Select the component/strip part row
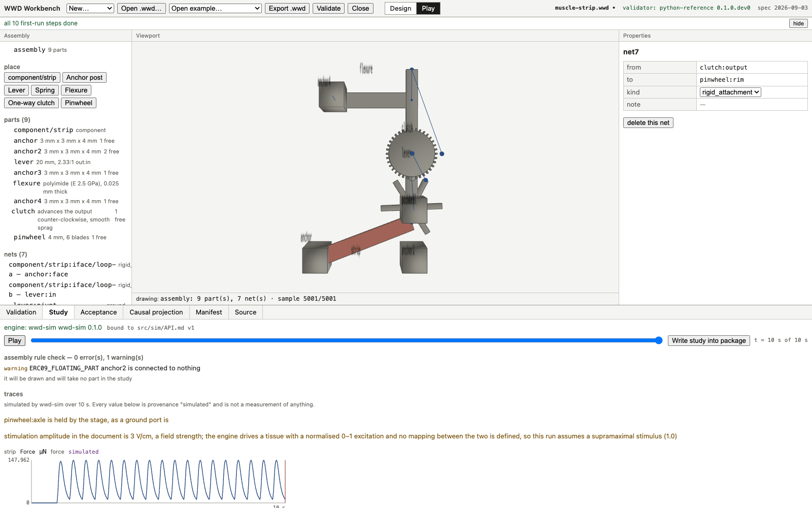Screen dimensions: 812x508 [66, 130]
